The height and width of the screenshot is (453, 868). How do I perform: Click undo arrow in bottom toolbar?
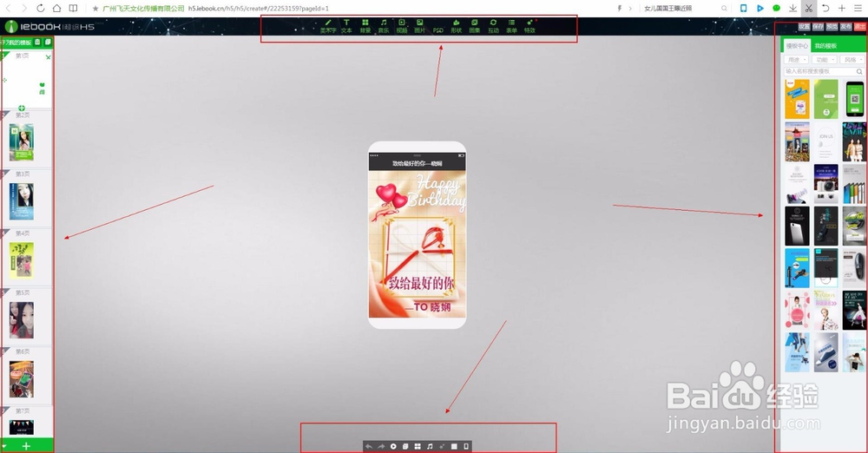(x=369, y=446)
